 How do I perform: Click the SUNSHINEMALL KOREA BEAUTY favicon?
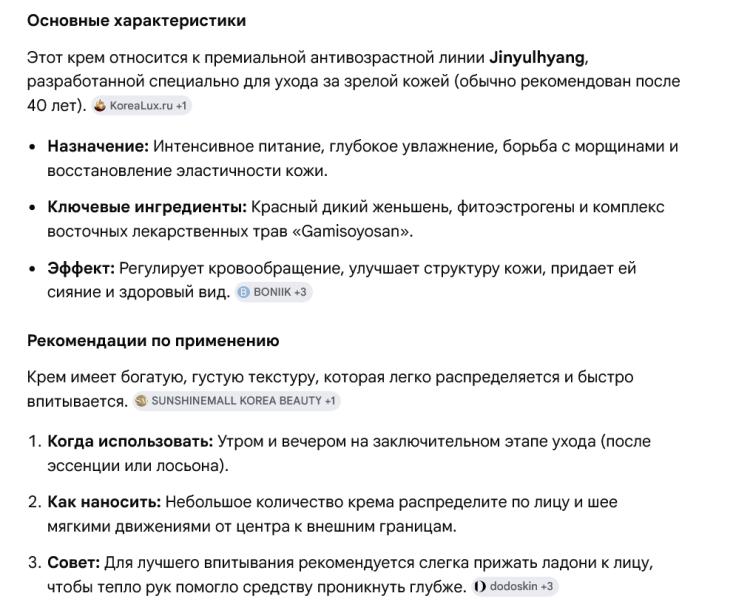coord(142,401)
